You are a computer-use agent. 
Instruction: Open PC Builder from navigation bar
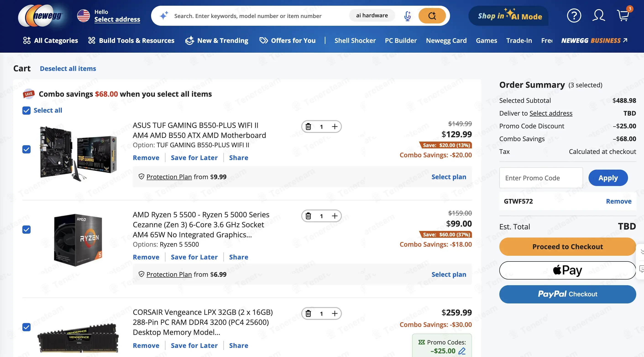tap(401, 41)
